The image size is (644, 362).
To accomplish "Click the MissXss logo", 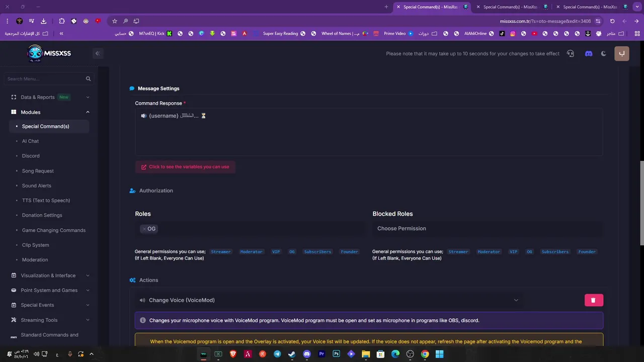I will 48,53.
